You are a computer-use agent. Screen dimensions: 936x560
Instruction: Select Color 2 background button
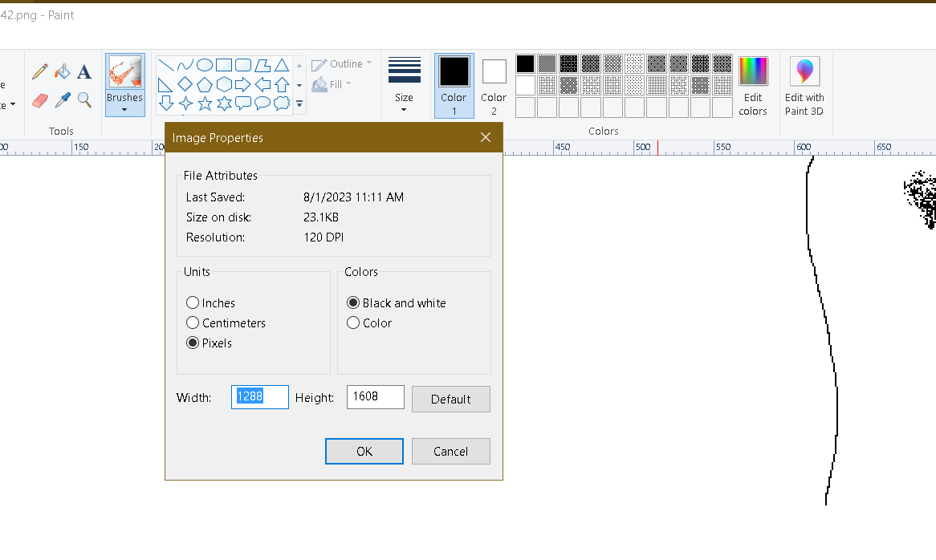pyautogui.click(x=494, y=85)
